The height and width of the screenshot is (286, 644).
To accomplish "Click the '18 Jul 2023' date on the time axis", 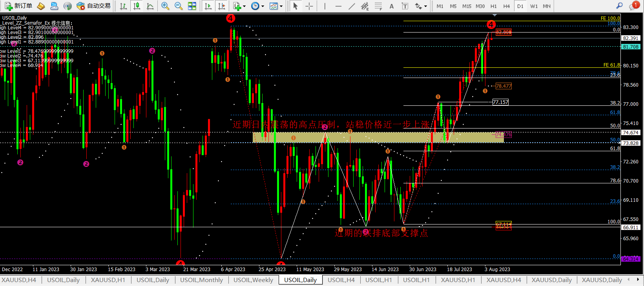I will pos(460,269).
